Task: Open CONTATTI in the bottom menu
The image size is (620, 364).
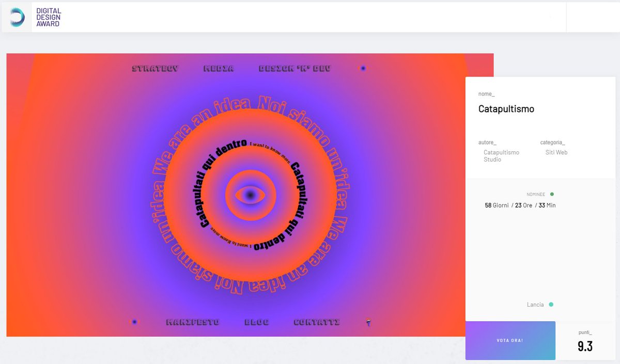Action: [317, 322]
